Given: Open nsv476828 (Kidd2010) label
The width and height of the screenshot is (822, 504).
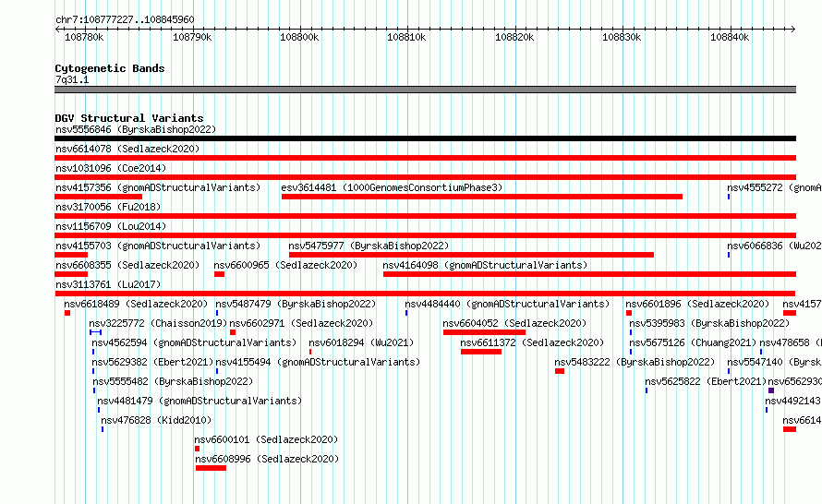Looking at the screenshot, I should [156, 420].
